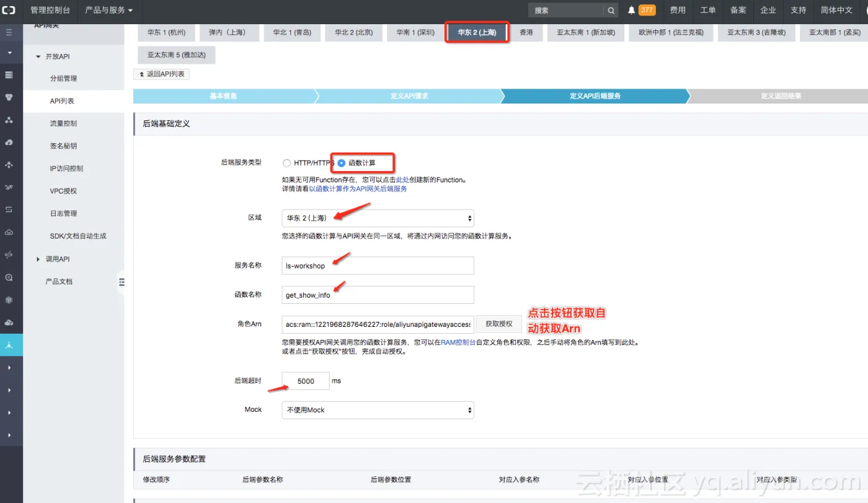Open VPC授权 in the sidebar
This screenshot has width=868, height=503.
[x=63, y=191]
